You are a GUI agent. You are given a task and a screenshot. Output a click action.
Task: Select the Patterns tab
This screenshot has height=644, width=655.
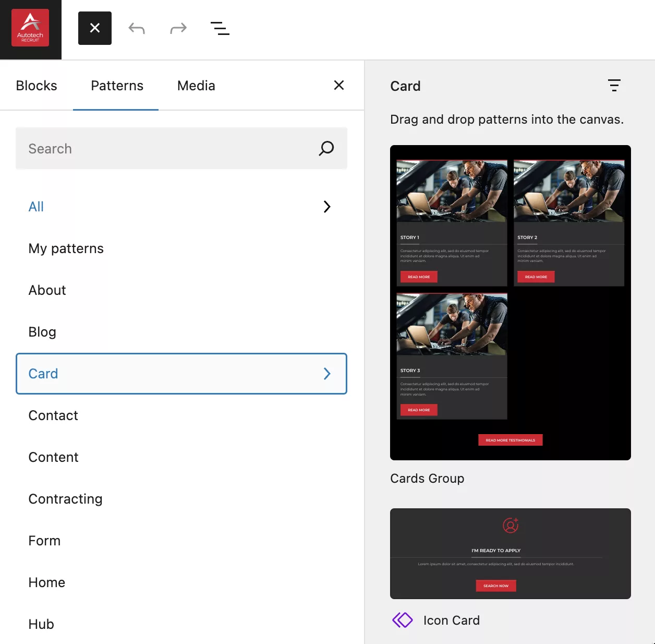[117, 86]
